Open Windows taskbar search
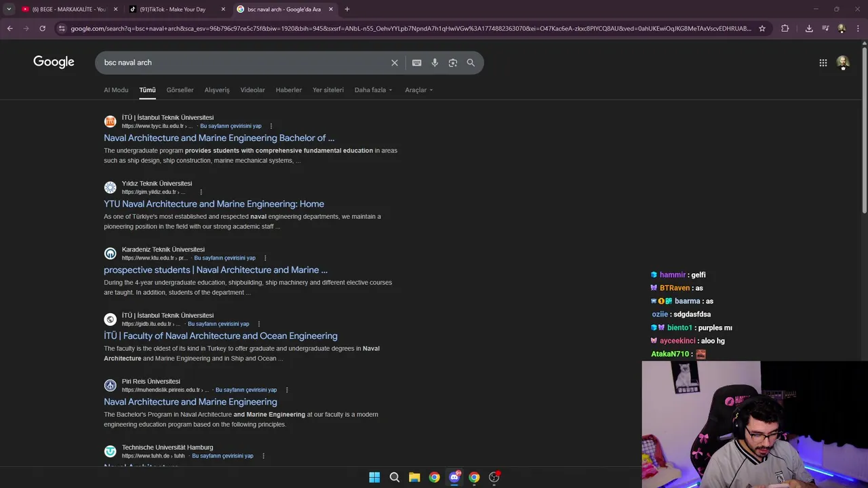The image size is (868, 488). (x=394, y=477)
